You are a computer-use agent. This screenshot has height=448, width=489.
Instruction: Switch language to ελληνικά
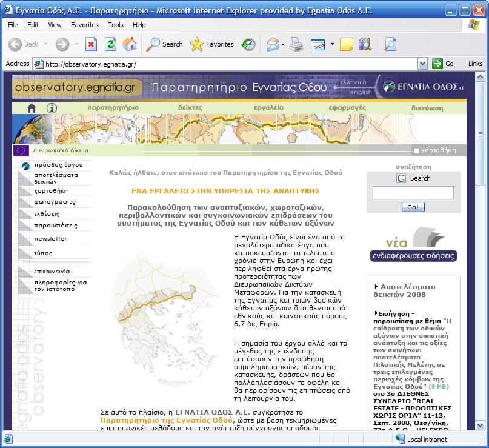point(353,82)
